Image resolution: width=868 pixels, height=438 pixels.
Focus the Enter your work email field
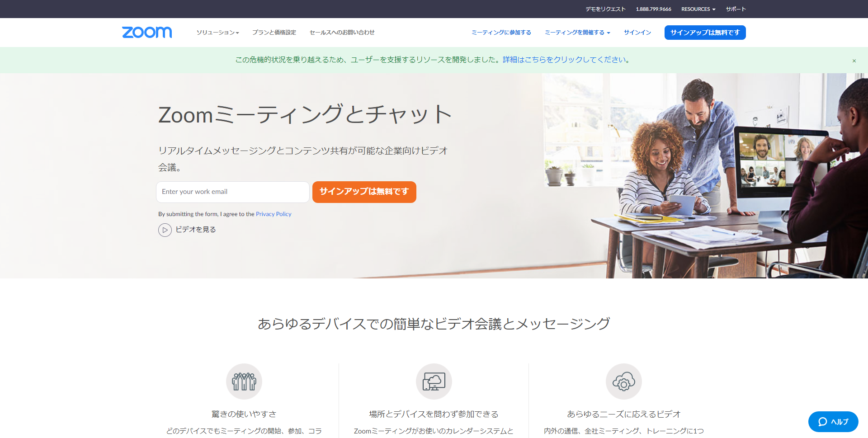pos(233,192)
